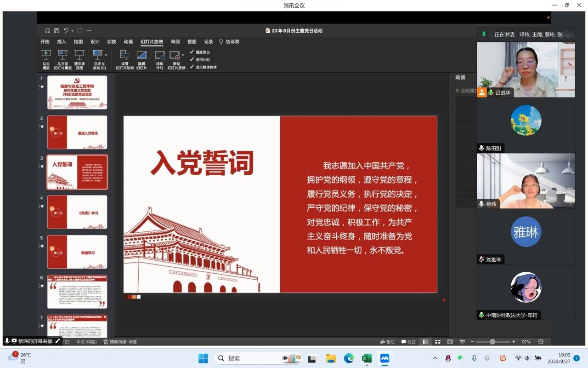The width and height of the screenshot is (588, 368).
Task: Switch to normal view icon in status bar
Action: (x=426, y=342)
